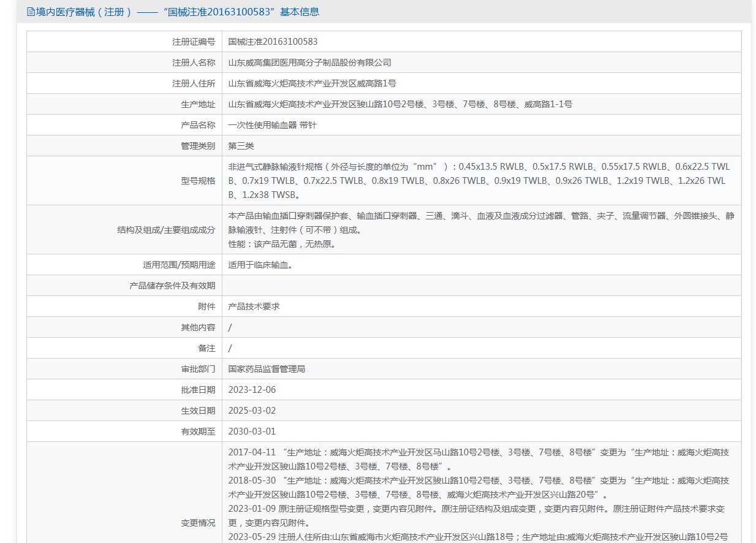Select the label cell "注册人名称"
This screenshot has height=543, width=756.
[124, 63]
